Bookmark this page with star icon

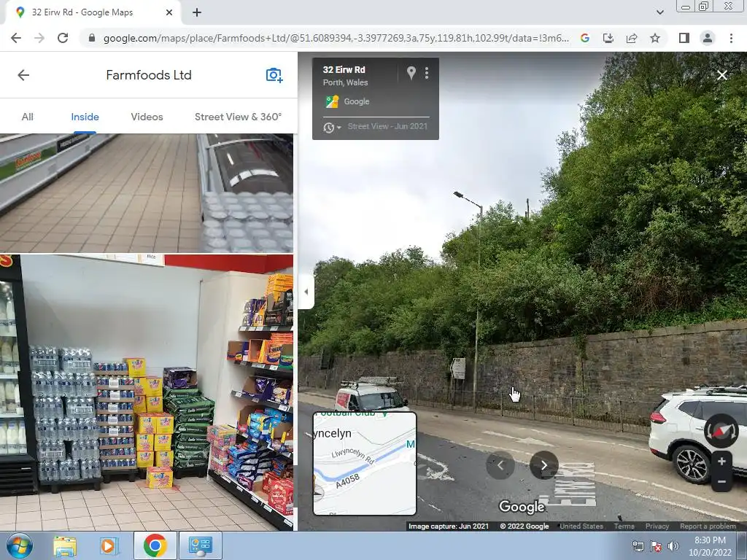655,38
